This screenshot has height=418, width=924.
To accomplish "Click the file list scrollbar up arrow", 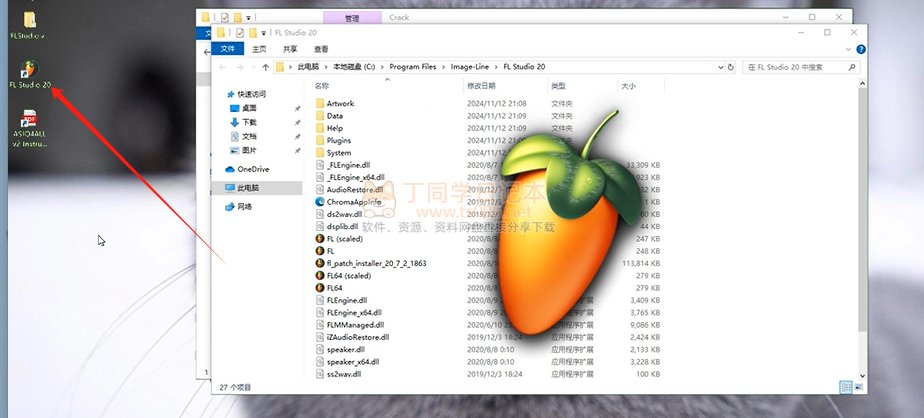I will coord(862,84).
